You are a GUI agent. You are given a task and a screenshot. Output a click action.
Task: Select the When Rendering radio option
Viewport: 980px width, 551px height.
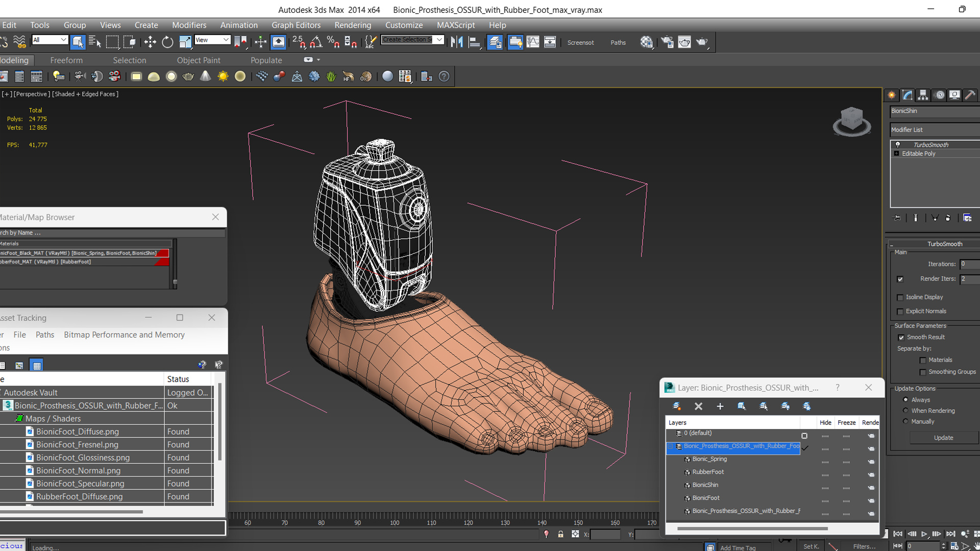(905, 411)
